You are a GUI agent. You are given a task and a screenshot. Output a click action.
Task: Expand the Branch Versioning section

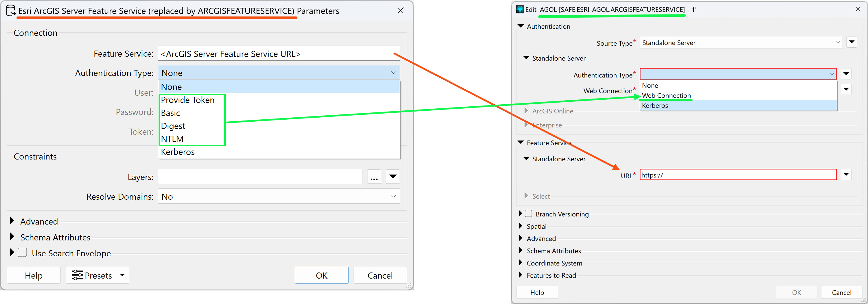click(520, 214)
